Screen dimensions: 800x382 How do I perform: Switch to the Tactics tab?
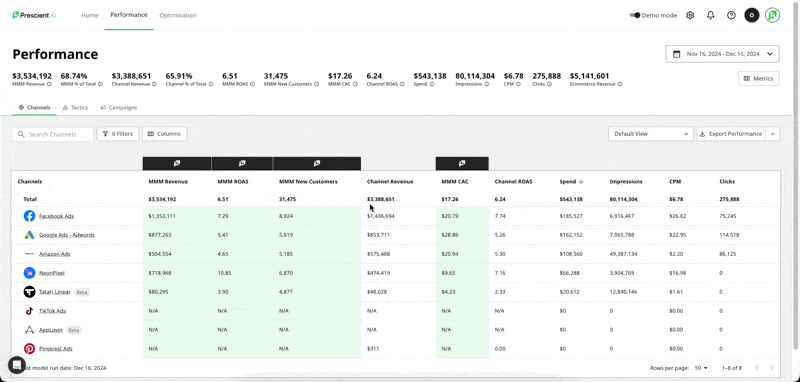75,108
